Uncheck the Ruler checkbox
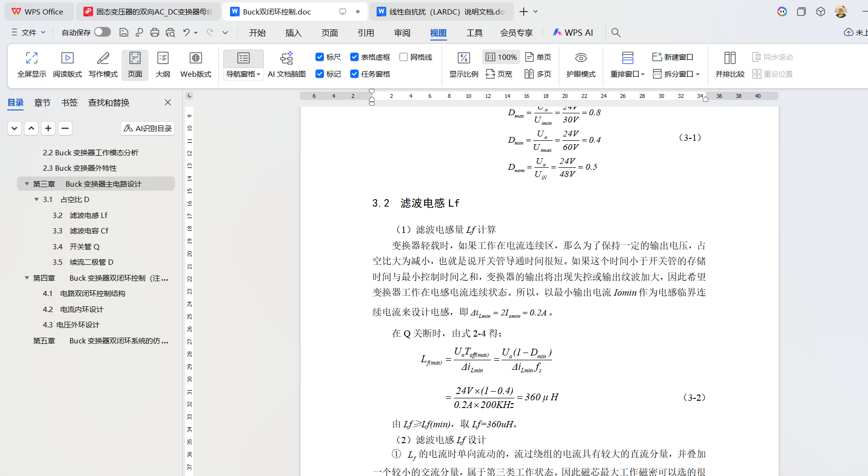This screenshot has width=868, height=476. tap(319, 57)
